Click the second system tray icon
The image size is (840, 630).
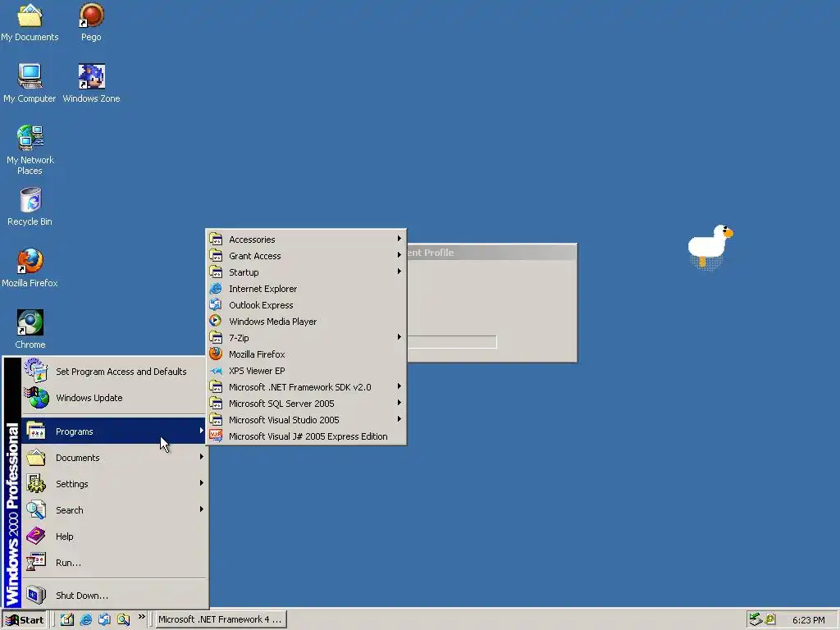(770, 619)
